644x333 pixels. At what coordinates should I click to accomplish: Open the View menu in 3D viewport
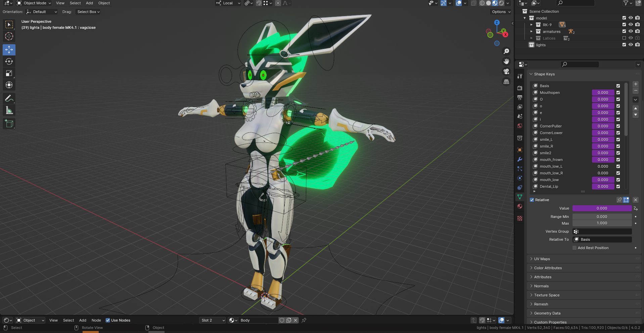pyautogui.click(x=60, y=3)
